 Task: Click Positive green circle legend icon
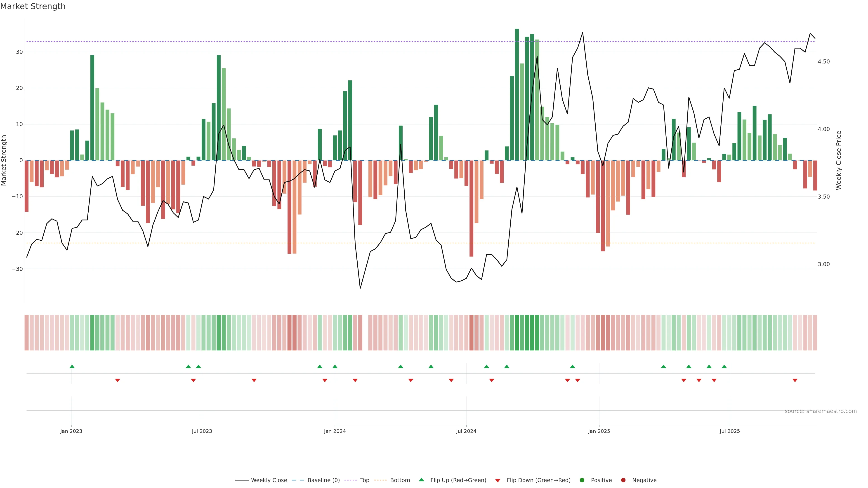[x=582, y=480]
